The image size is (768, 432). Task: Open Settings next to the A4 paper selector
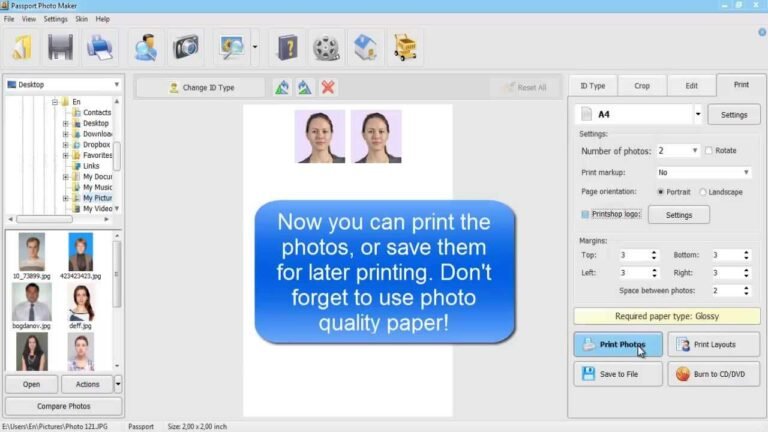(x=734, y=115)
